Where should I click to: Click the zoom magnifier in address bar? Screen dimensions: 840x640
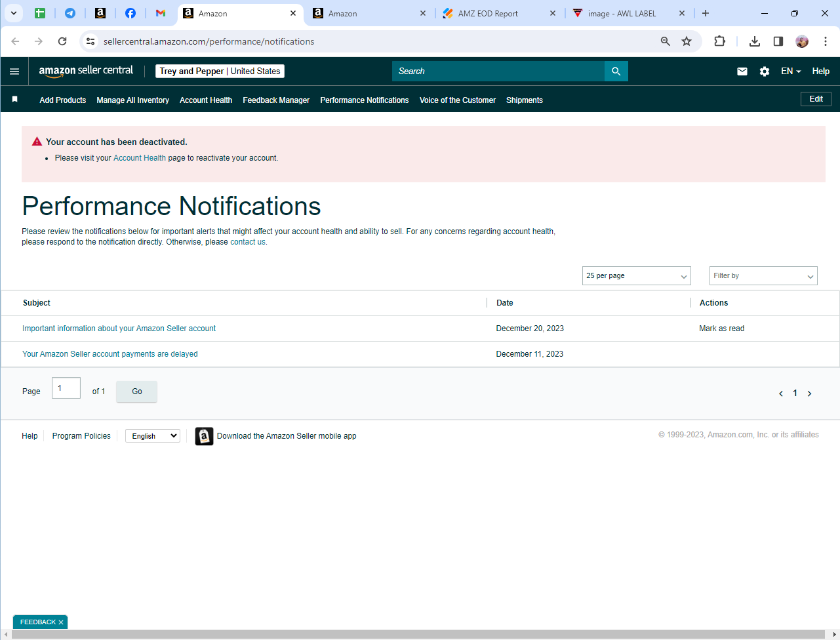(666, 41)
